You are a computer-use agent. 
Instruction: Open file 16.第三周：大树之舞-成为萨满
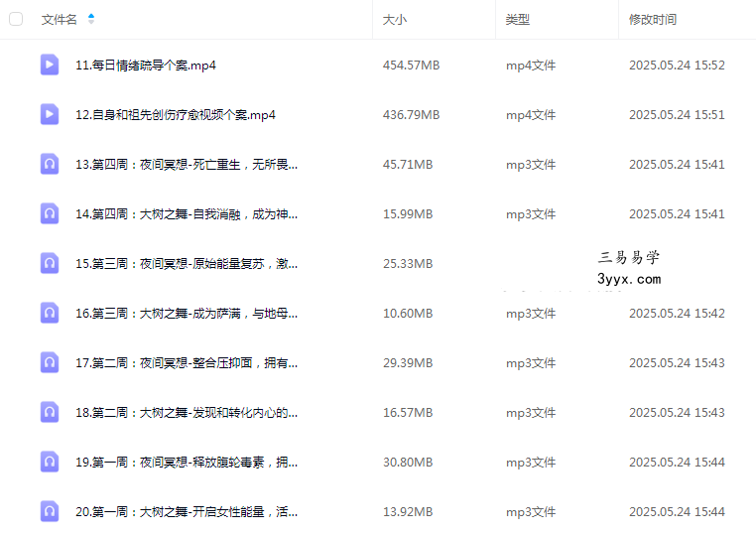187,314
